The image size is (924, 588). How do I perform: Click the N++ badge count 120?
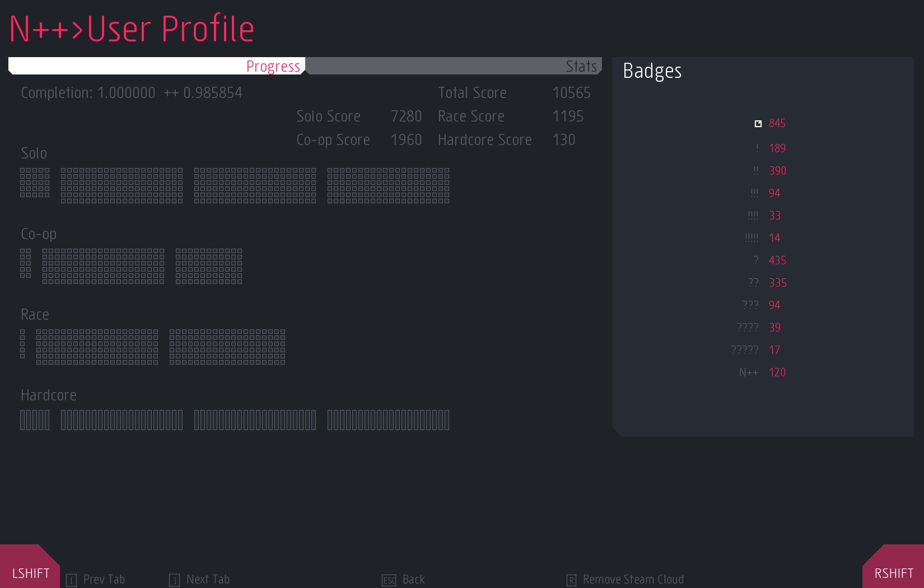tap(777, 372)
